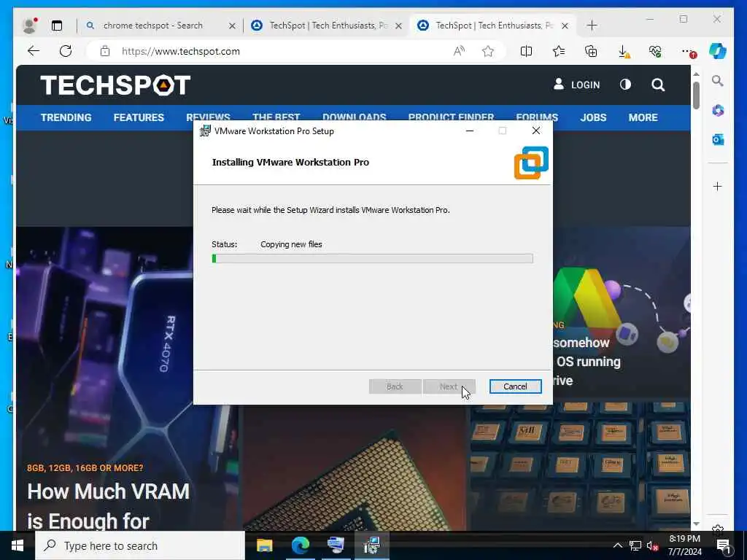Open the Windows Start menu

(18, 545)
